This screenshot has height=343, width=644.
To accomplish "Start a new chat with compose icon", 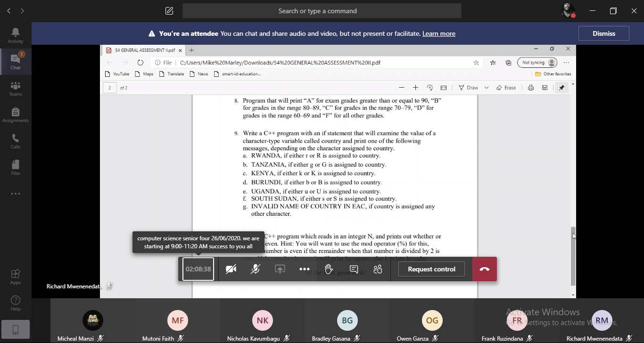I will coord(169,11).
